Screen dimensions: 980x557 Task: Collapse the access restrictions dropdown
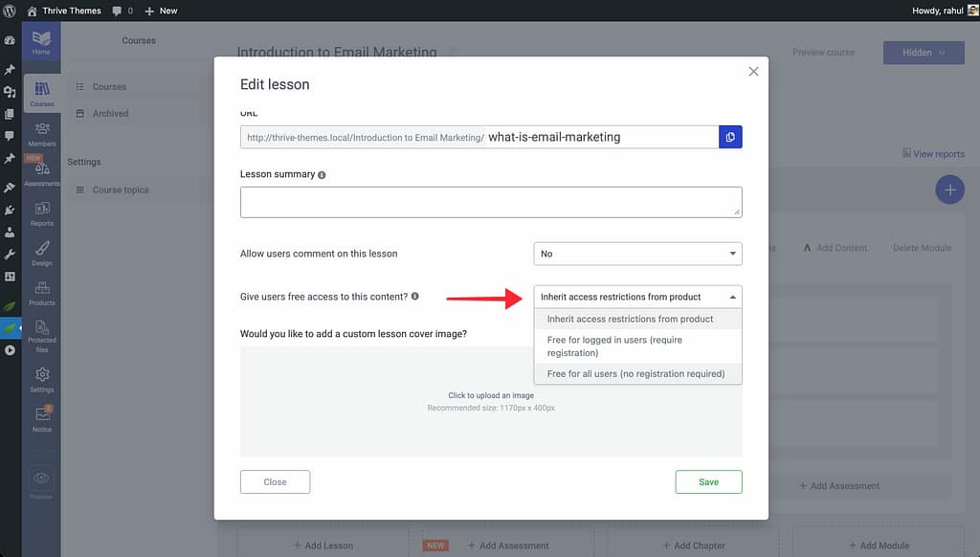[637, 297]
